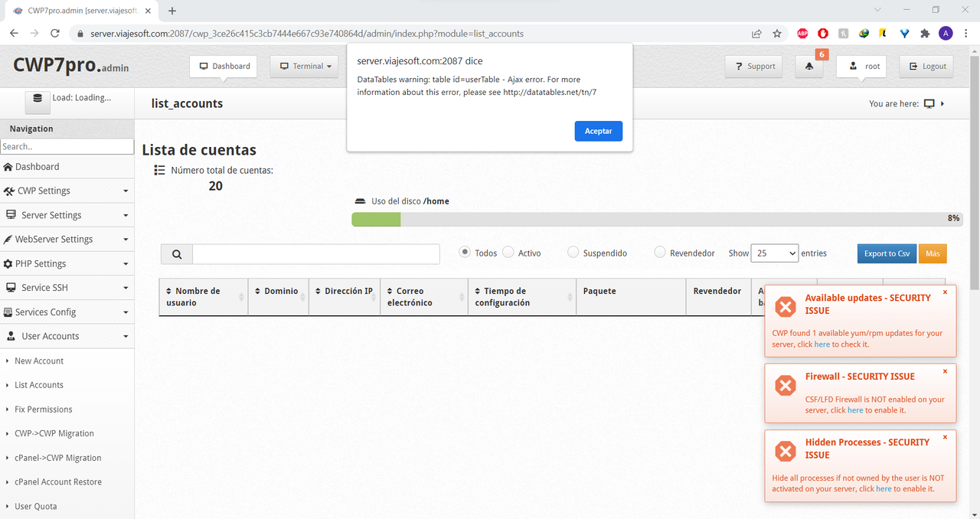The image size is (980, 519).
Task: Click the accounts table search field
Action: 316,254
